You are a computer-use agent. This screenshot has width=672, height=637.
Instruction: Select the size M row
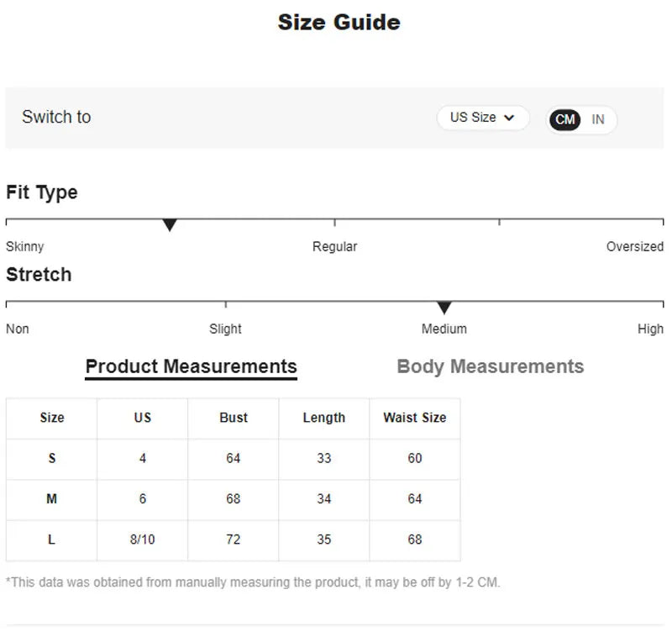click(52, 499)
